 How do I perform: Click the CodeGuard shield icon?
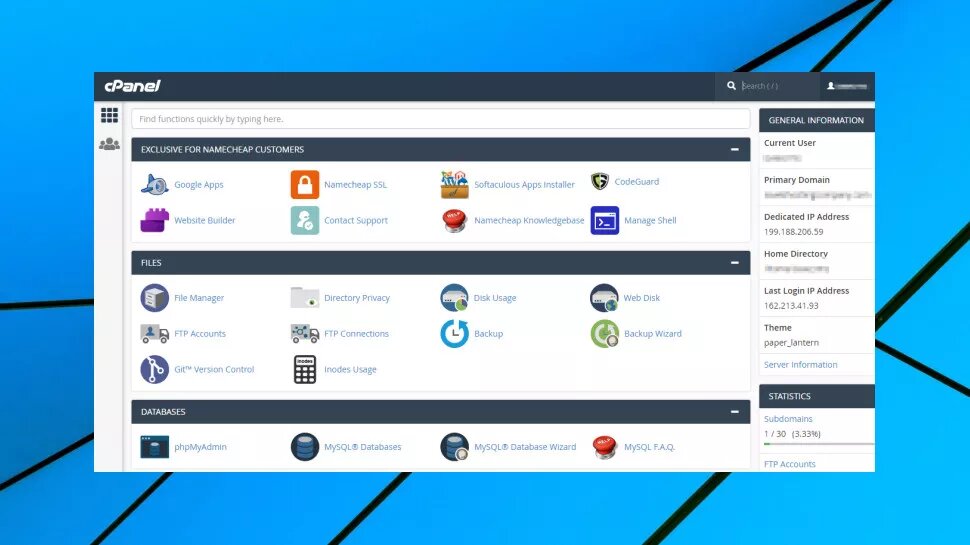[x=600, y=181]
